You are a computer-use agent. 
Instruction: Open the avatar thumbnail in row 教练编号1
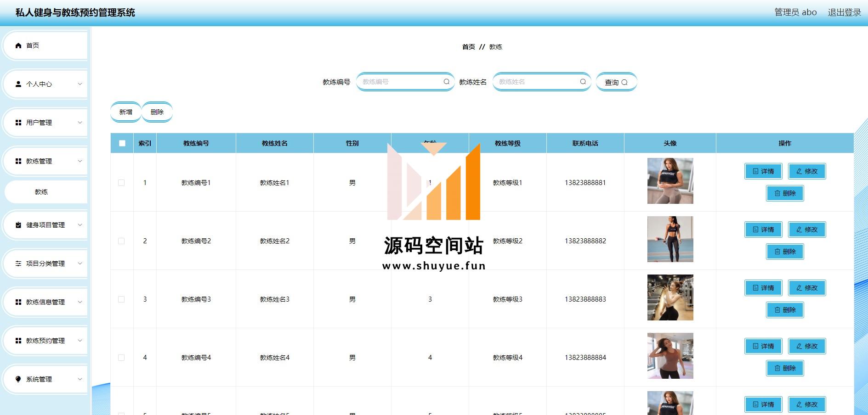click(670, 181)
